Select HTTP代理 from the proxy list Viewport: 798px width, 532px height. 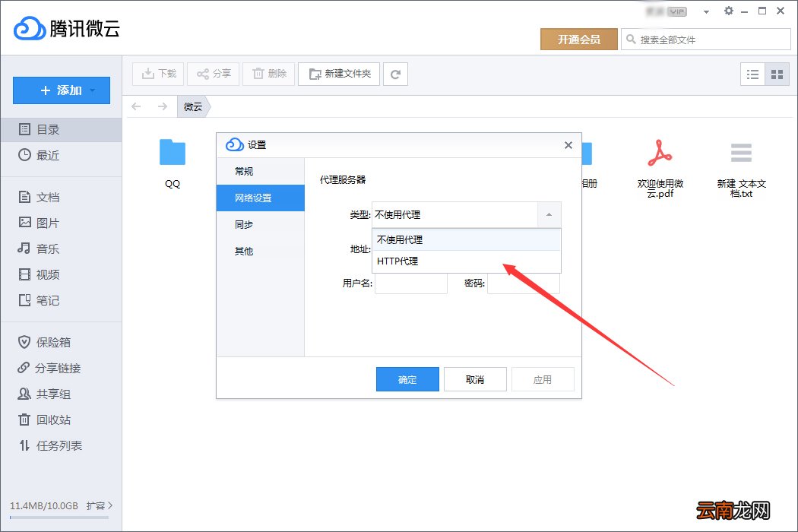[x=396, y=261]
